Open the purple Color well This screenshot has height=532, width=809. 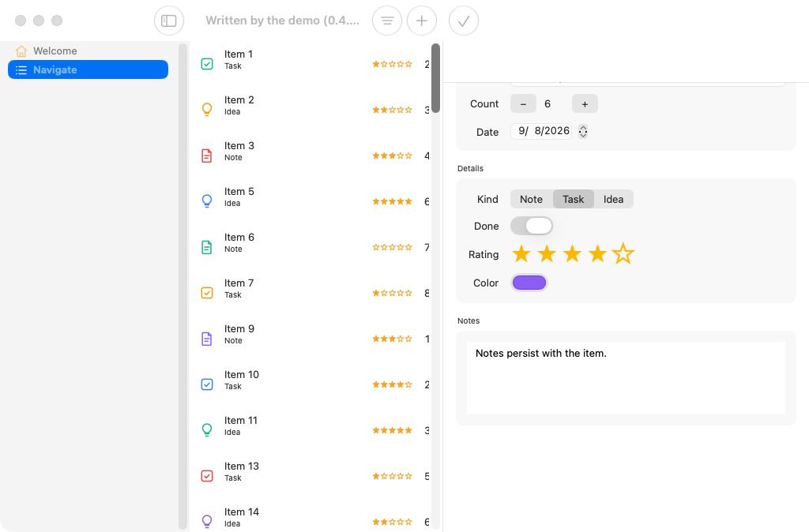click(x=529, y=283)
